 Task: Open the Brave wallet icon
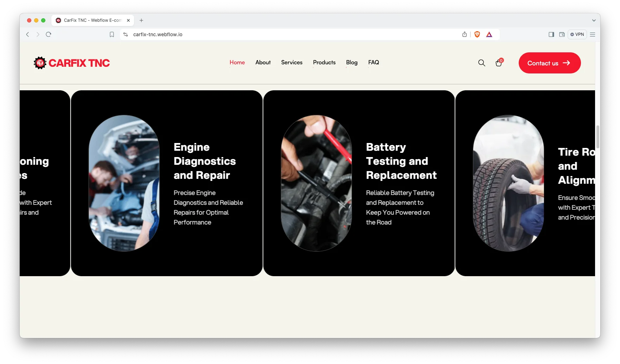(562, 34)
